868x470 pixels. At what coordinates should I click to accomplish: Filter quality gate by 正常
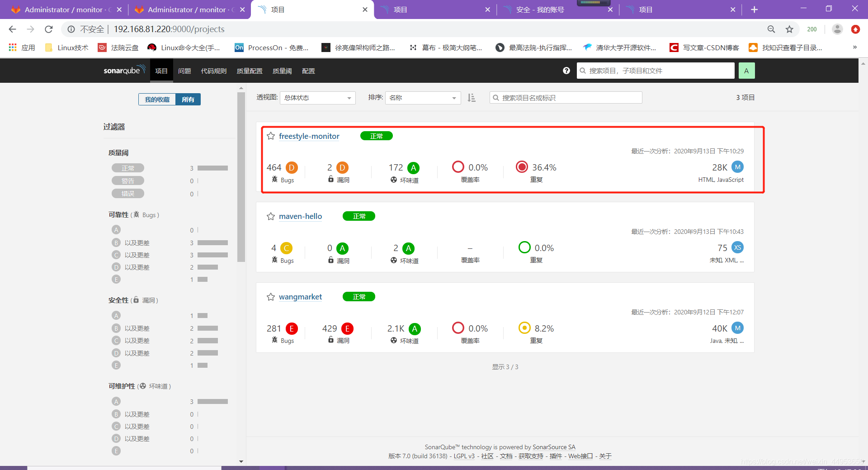(x=128, y=168)
